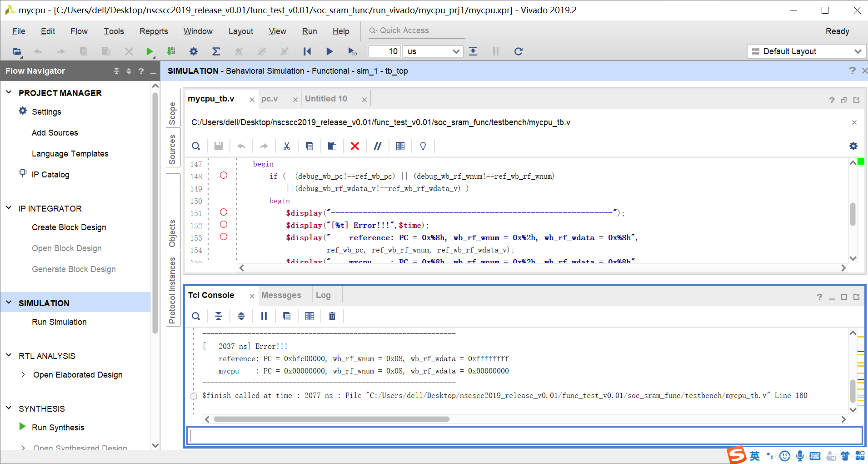
Task: Open IP Catalog
Action: click(50, 175)
